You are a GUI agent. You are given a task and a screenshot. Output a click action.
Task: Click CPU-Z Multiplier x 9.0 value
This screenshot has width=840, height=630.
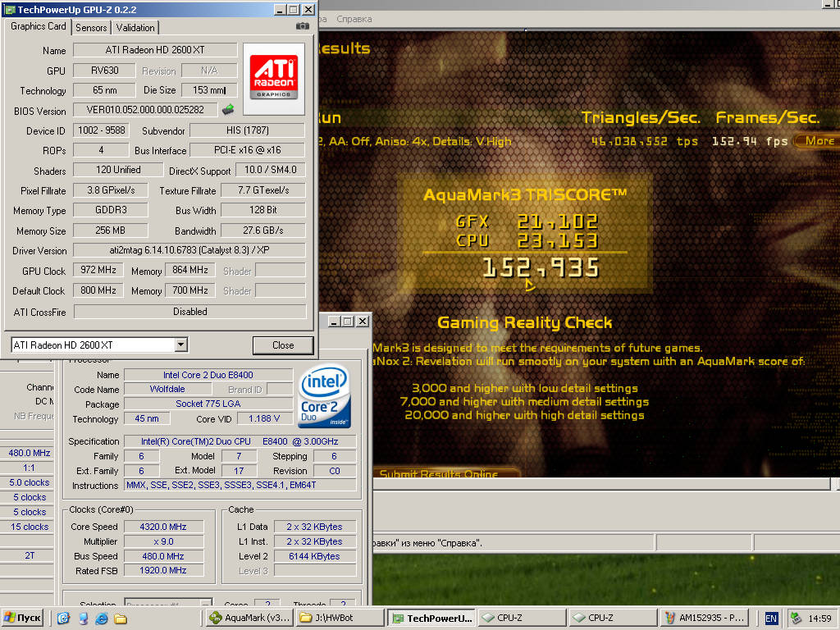pyautogui.click(x=163, y=541)
